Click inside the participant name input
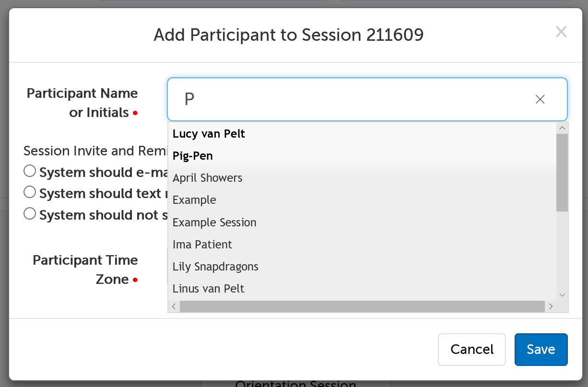This screenshot has width=588, height=387. pos(336,99)
